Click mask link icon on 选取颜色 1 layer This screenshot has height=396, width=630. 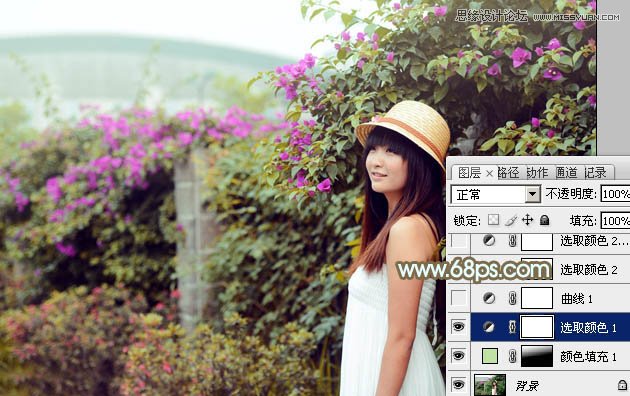tap(512, 327)
